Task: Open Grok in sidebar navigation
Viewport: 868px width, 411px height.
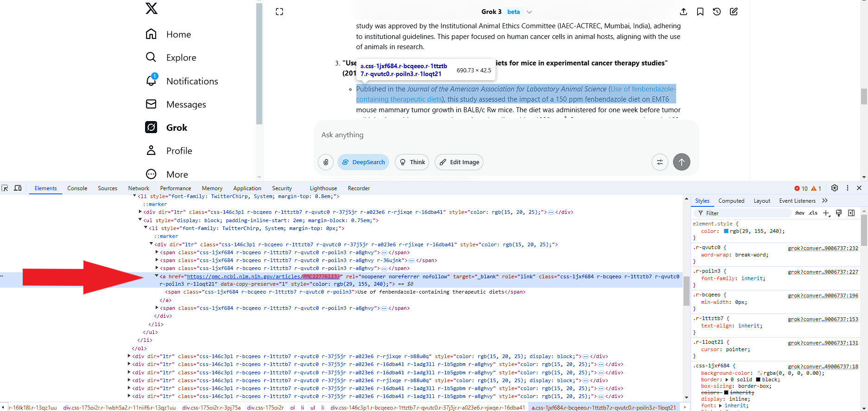Action: click(x=167, y=128)
